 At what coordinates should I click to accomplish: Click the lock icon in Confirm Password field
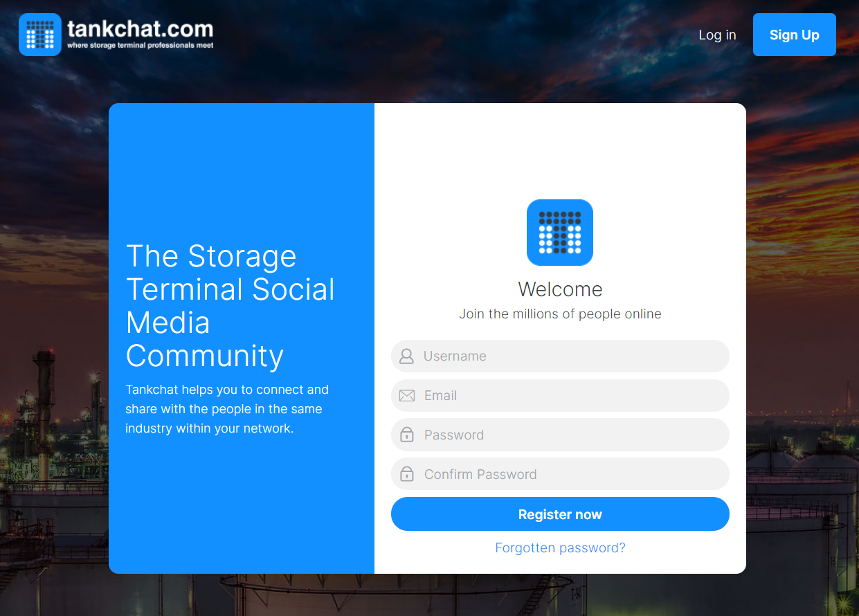(x=407, y=474)
